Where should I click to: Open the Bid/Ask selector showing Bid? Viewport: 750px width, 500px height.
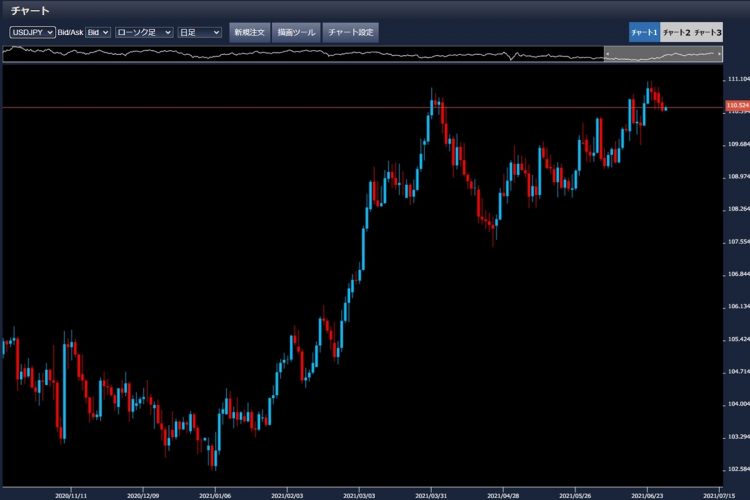point(98,32)
